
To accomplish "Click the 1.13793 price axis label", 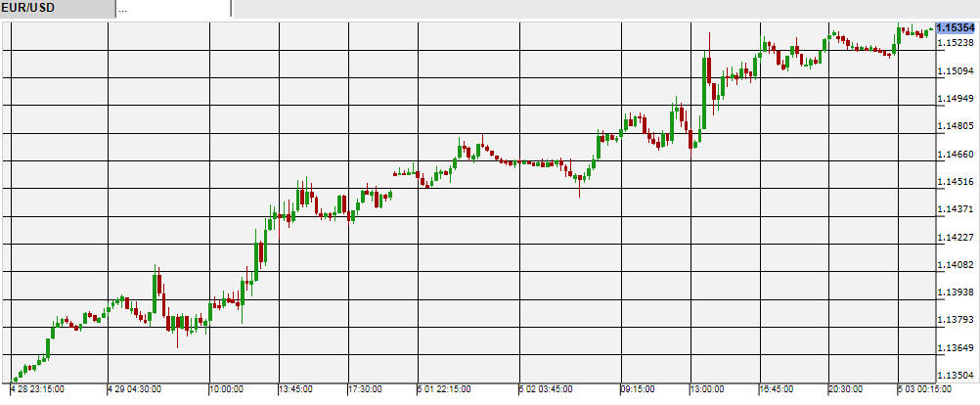I will [x=956, y=321].
